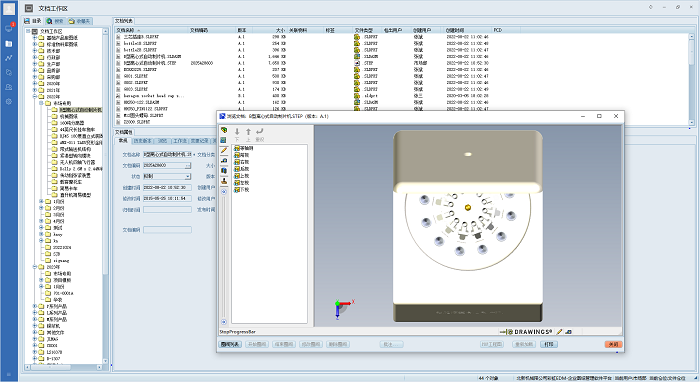Open the 历史版本 history versions tab
700x382 pixels.
click(143, 141)
